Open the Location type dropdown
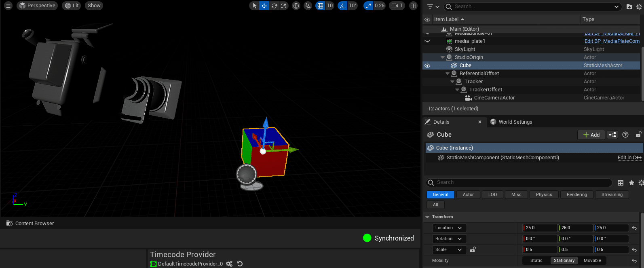The width and height of the screenshot is (644, 268). point(449,228)
